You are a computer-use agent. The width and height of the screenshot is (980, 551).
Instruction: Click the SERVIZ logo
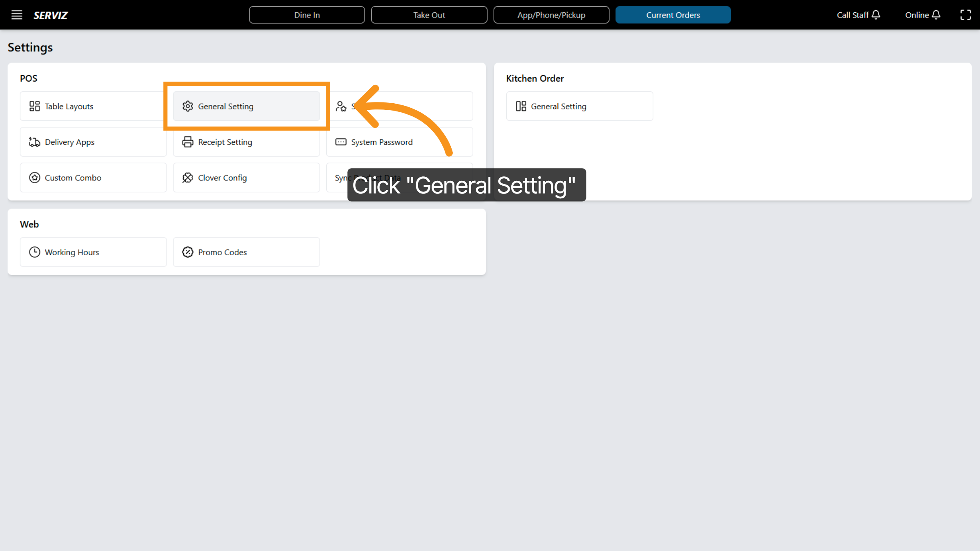click(x=50, y=15)
